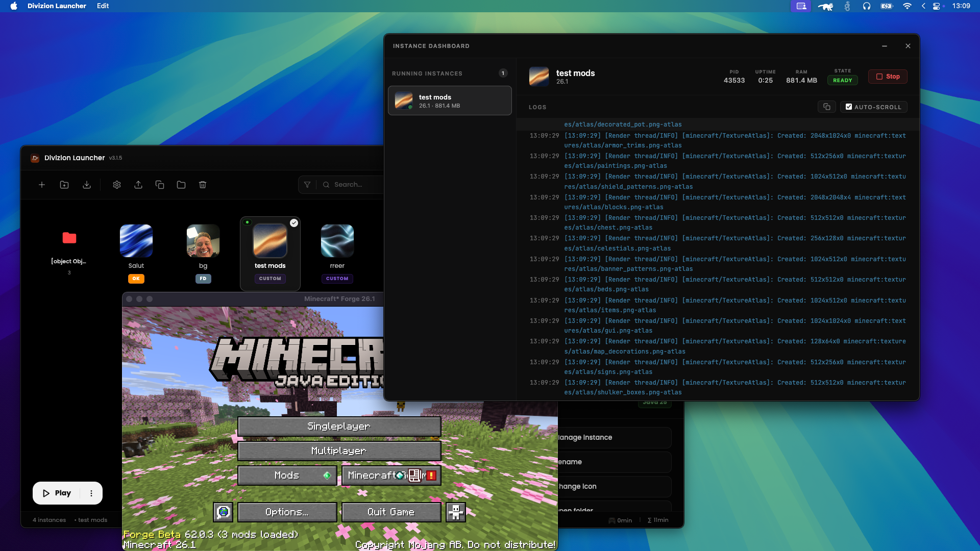This screenshot has width=980, height=551.
Task: Toggle the Auto-Scroll checkbox for logs
Action: click(x=849, y=107)
